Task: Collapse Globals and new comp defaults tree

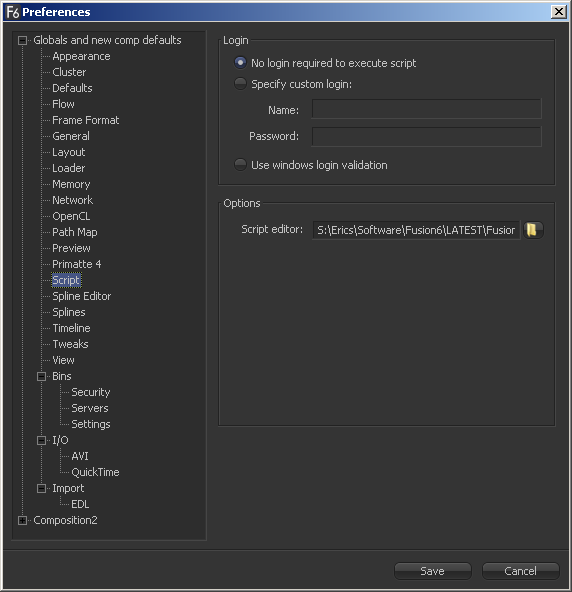Action: (x=23, y=40)
